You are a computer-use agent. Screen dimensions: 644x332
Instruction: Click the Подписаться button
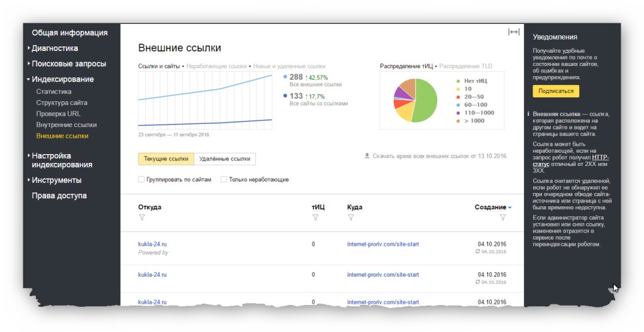click(x=556, y=91)
